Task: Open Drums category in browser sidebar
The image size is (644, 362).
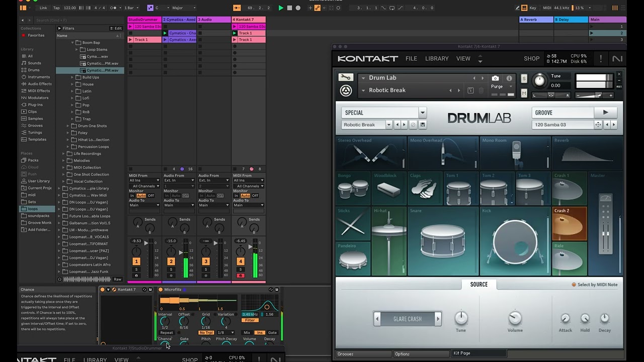Action: 34,70
